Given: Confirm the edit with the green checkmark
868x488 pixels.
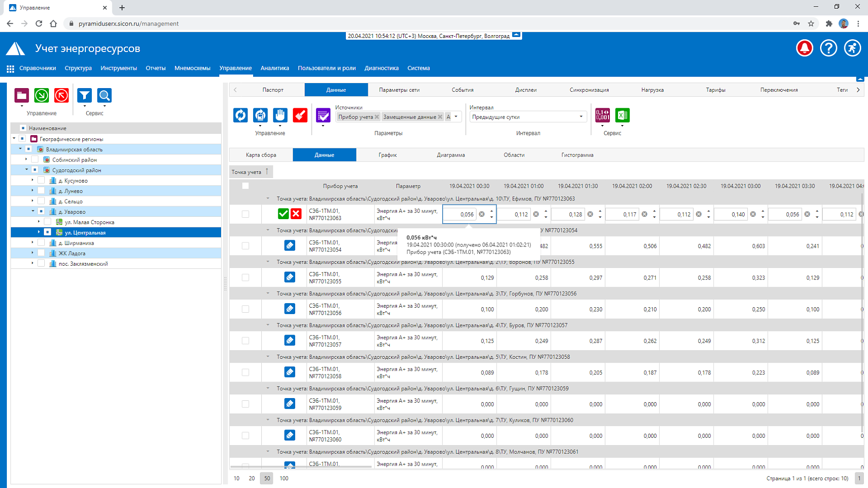Looking at the screenshot, I should pyautogui.click(x=283, y=214).
